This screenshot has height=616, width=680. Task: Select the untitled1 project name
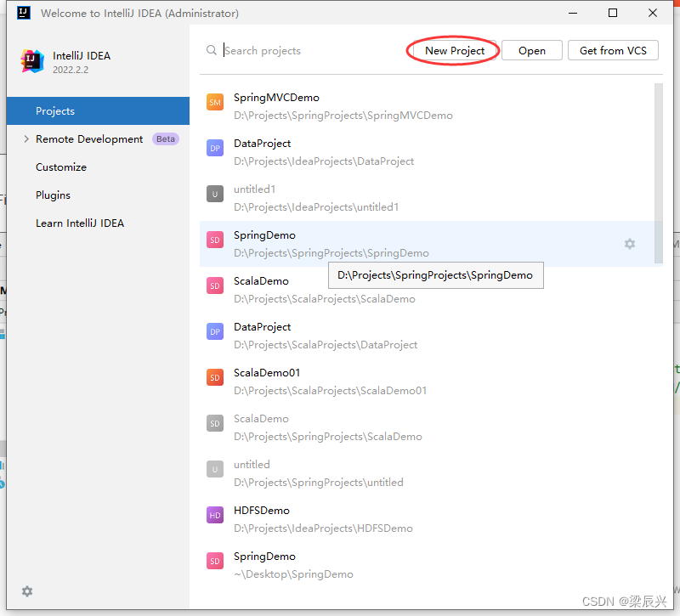coord(254,189)
